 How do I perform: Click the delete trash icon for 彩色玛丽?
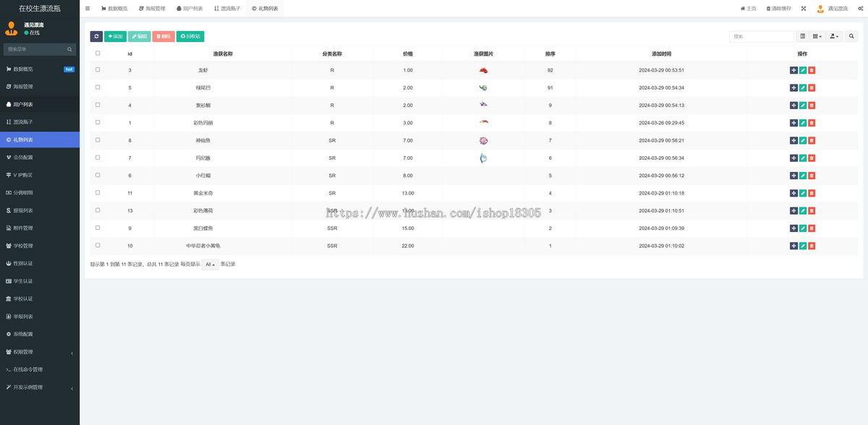pos(812,123)
